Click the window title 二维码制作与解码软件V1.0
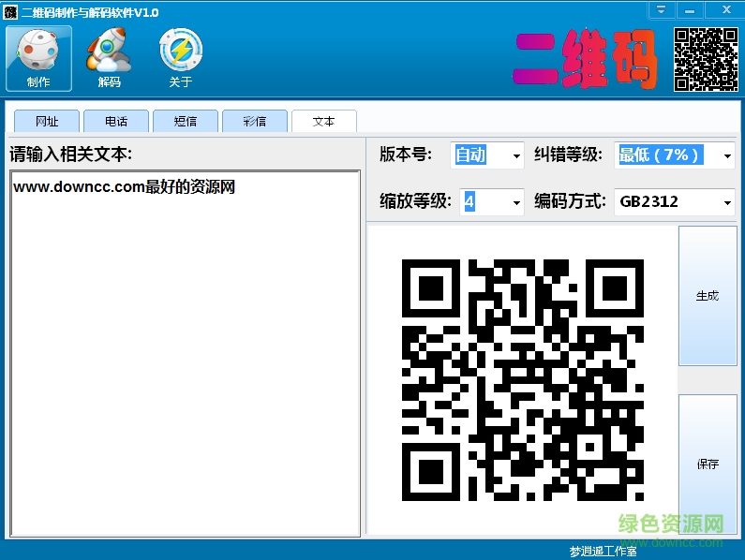The width and height of the screenshot is (745, 560). pyautogui.click(x=90, y=12)
